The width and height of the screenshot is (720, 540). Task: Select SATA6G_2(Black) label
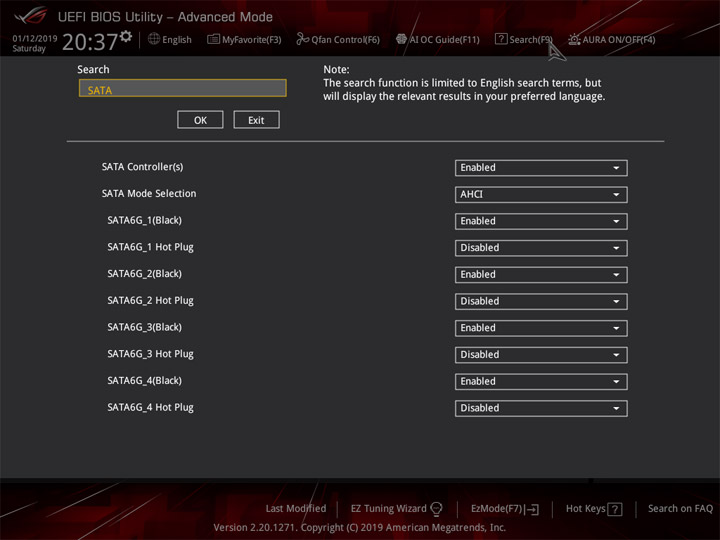coord(145,274)
